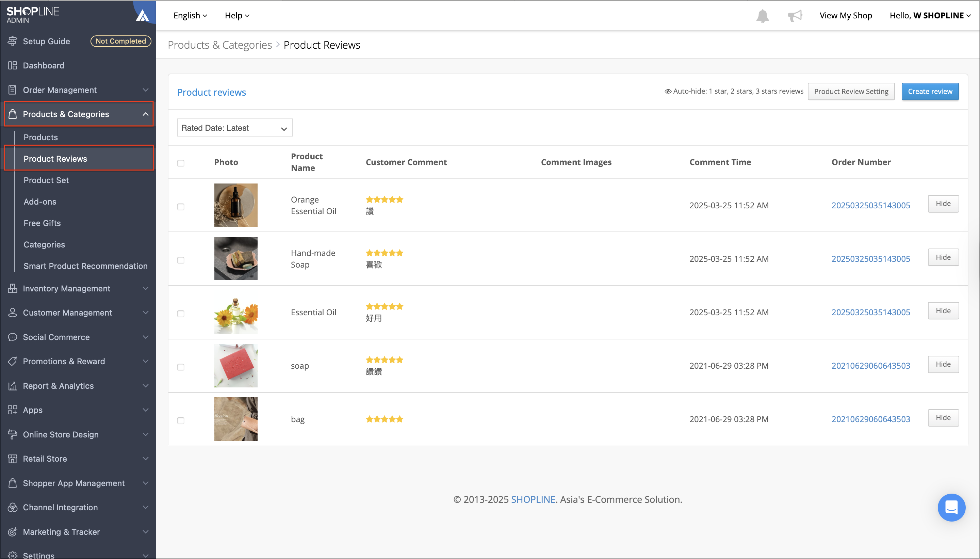Click the Retail Store shop icon
Screen dimensions: 980x559
coord(12,459)
